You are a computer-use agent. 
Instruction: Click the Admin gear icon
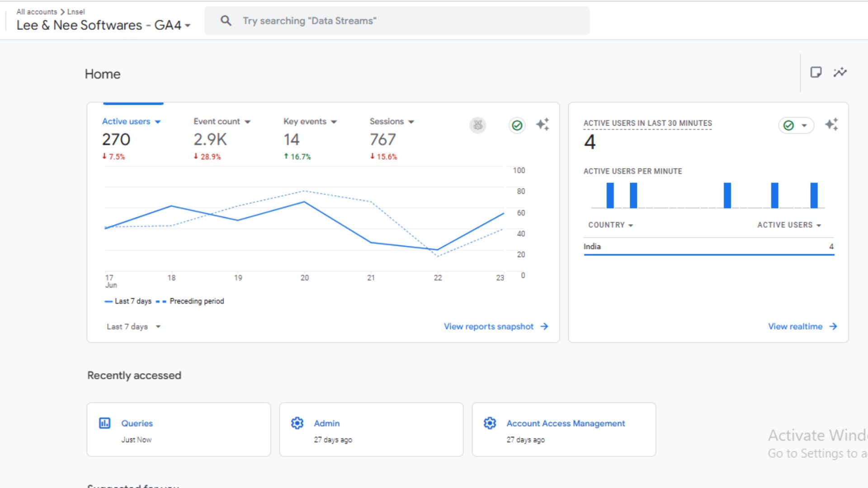pos(297,423)
